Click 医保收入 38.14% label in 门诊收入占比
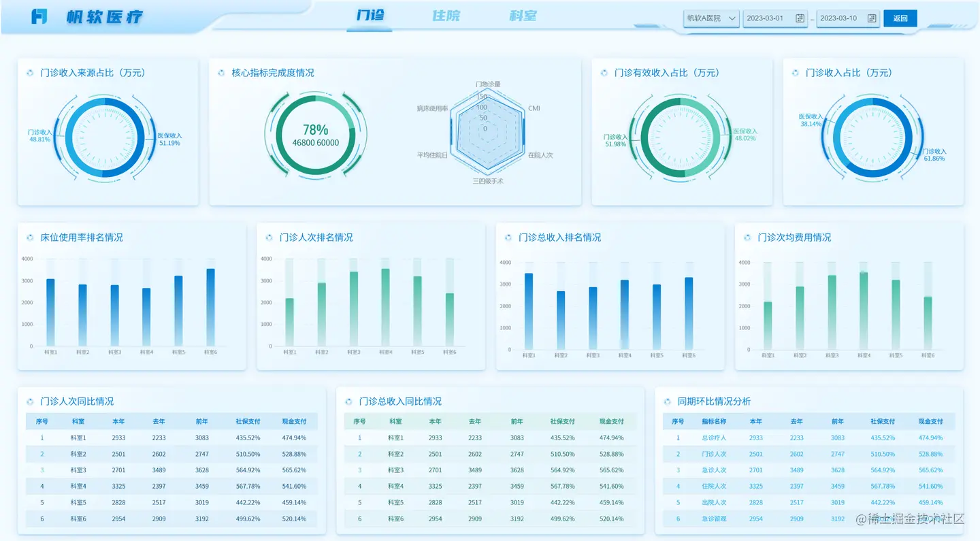 pos(811,120)
